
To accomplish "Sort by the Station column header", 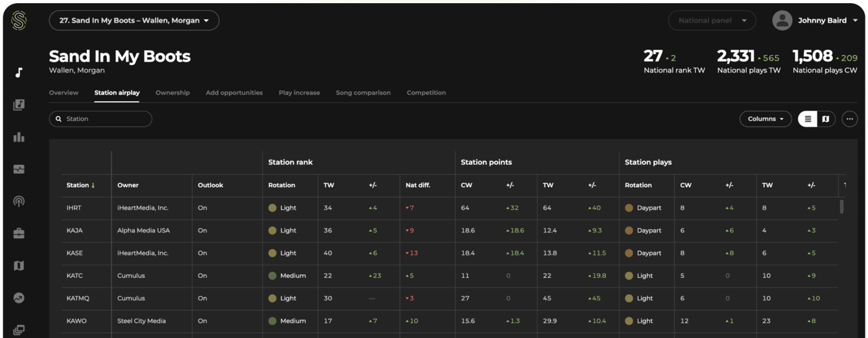I will [80, 185].
